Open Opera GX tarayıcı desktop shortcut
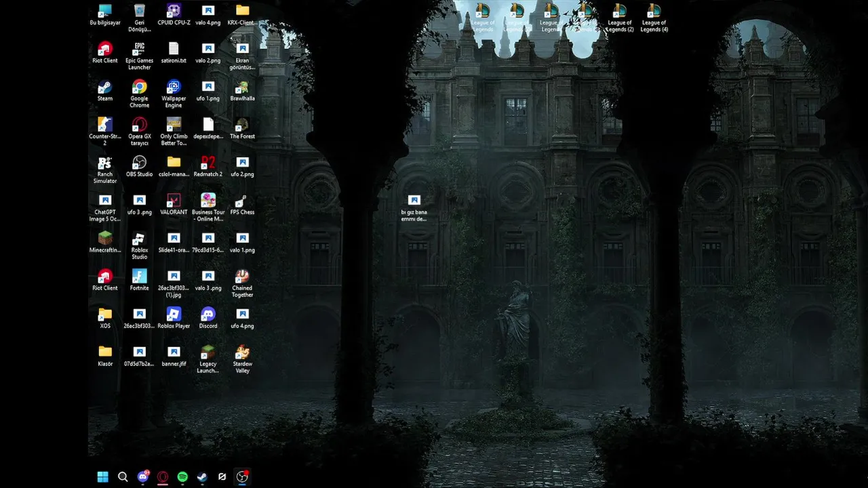 139,131
